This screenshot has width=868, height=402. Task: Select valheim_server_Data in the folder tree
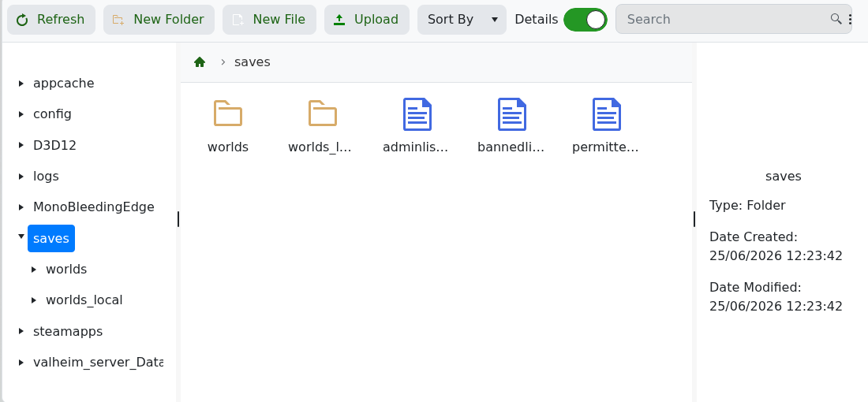click(98, 363)
